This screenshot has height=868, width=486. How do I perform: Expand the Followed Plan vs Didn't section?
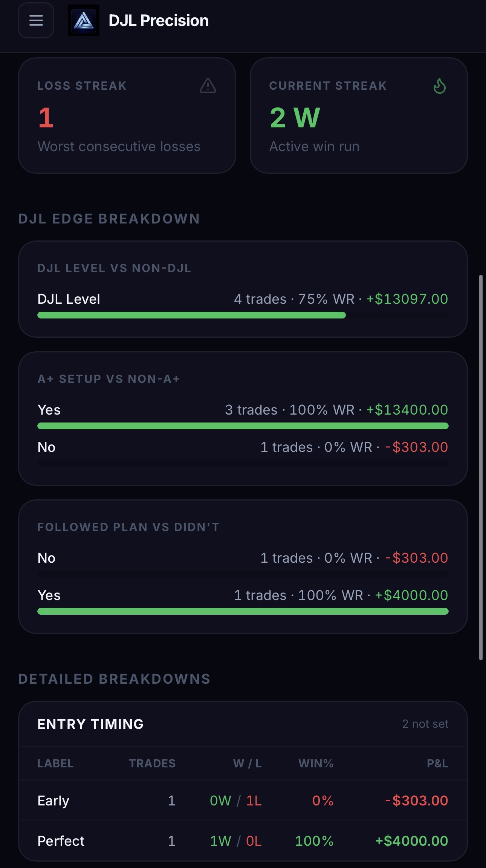[243, 565]
